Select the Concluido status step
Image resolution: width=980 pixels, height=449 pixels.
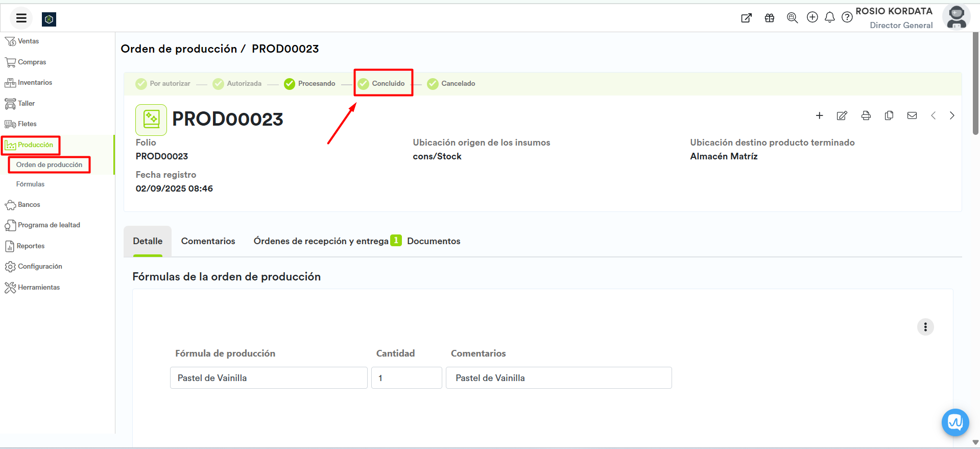[x=383, y=83]
